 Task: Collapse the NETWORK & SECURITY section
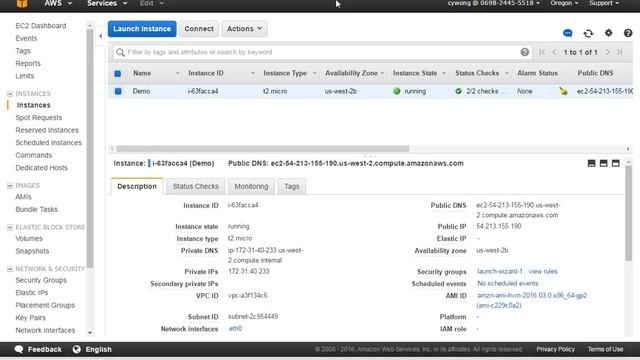click(x=10, y=269)
